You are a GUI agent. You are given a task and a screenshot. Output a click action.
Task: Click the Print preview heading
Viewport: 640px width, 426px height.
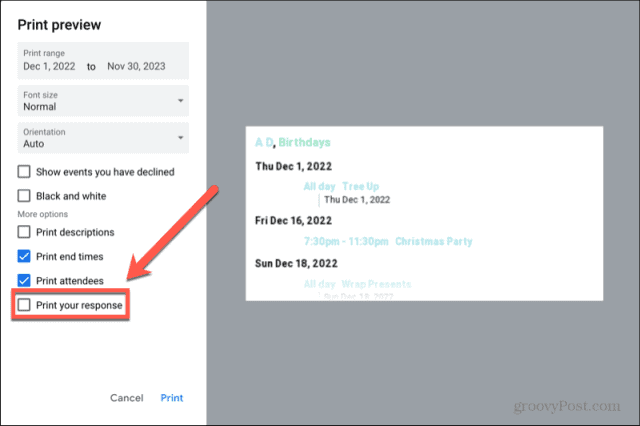[x=59, y=25]
